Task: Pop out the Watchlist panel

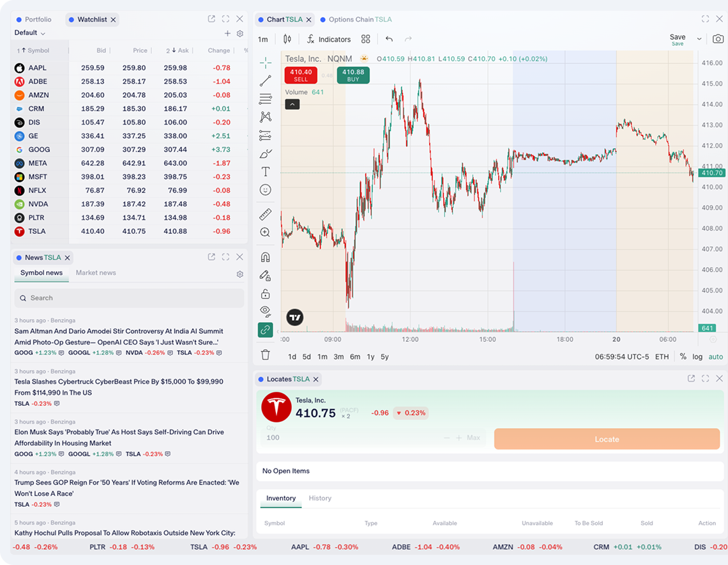Action: pyautogui.click(x=212, y=19)
